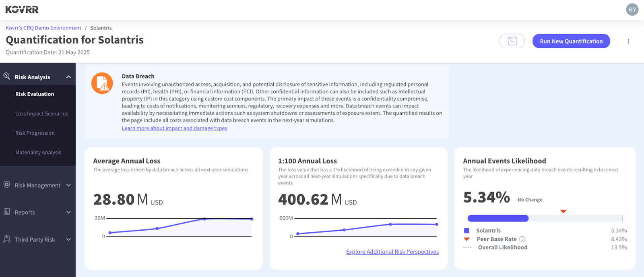Click the 600M axis label
Viewport: 644px width, 277px height.
pyautogui.click(x=286, y=218)
